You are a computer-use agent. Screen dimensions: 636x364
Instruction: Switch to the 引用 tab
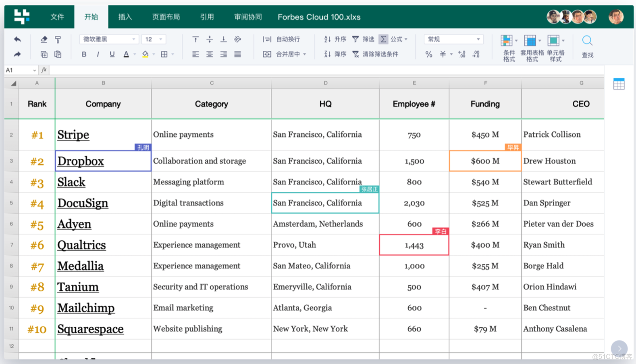tap(207, 17)
